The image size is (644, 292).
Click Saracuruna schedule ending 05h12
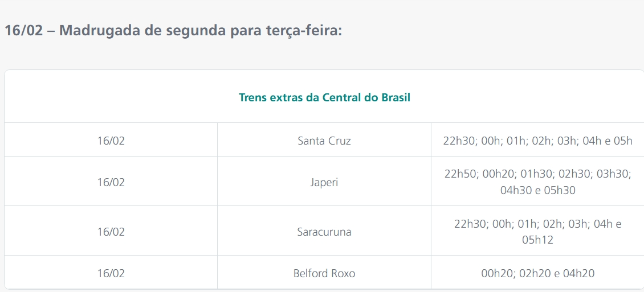pyautogui.click(x=537, y=232)
